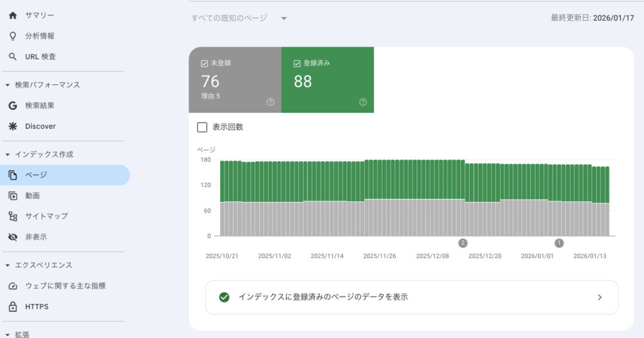
Task: Click the 180 y-axis value
Action: (206, 160)
